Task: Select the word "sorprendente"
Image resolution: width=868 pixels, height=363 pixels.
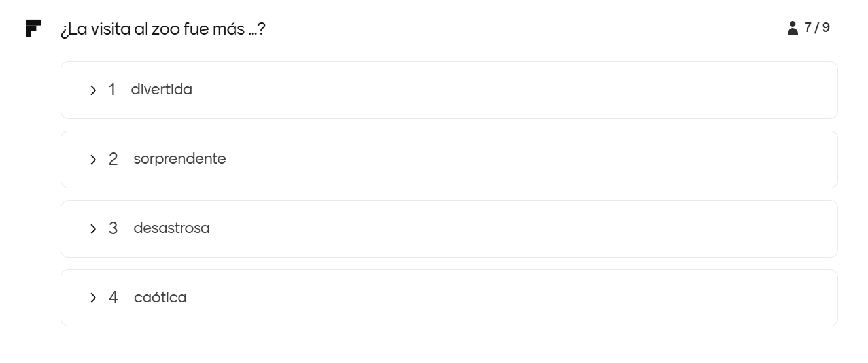Action: (179, 159)
